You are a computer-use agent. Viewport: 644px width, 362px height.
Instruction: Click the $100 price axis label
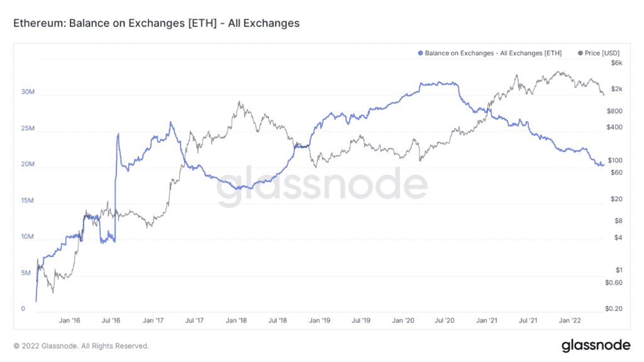coord(615,160)
